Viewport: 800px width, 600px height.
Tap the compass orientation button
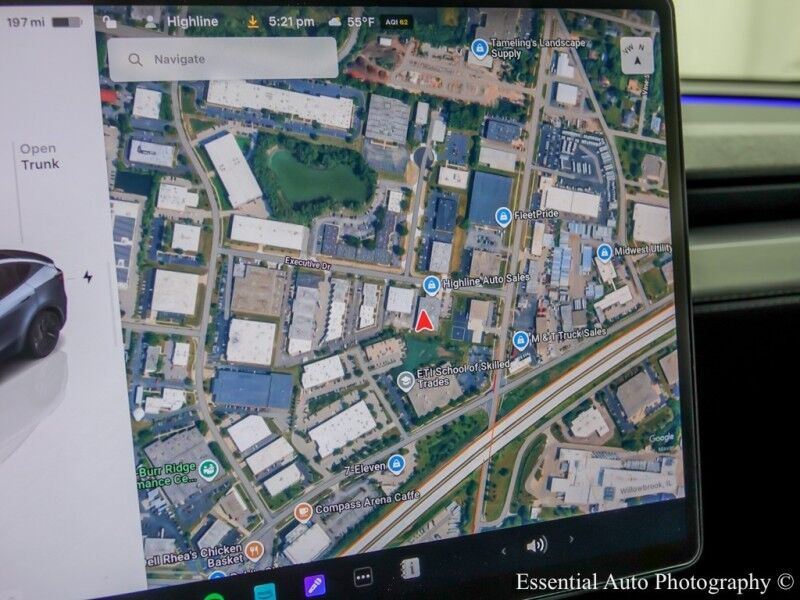click(x=636, y=57)
